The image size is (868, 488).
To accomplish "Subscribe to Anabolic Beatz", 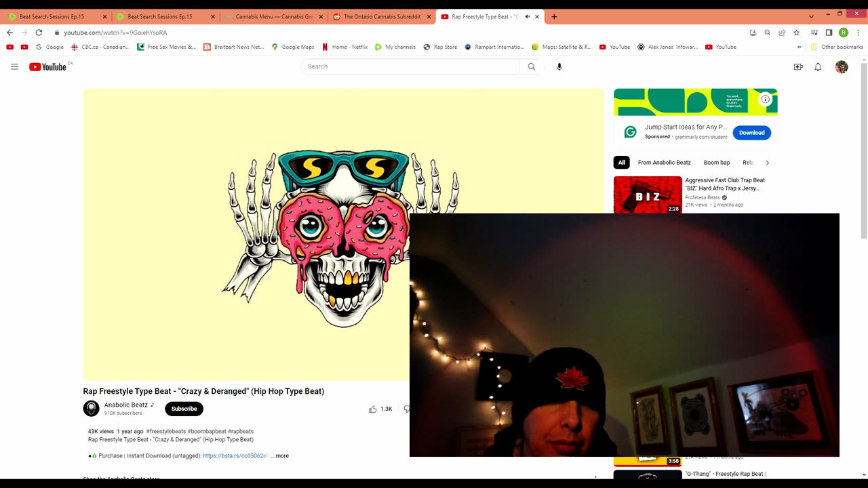I will (184, 409).
